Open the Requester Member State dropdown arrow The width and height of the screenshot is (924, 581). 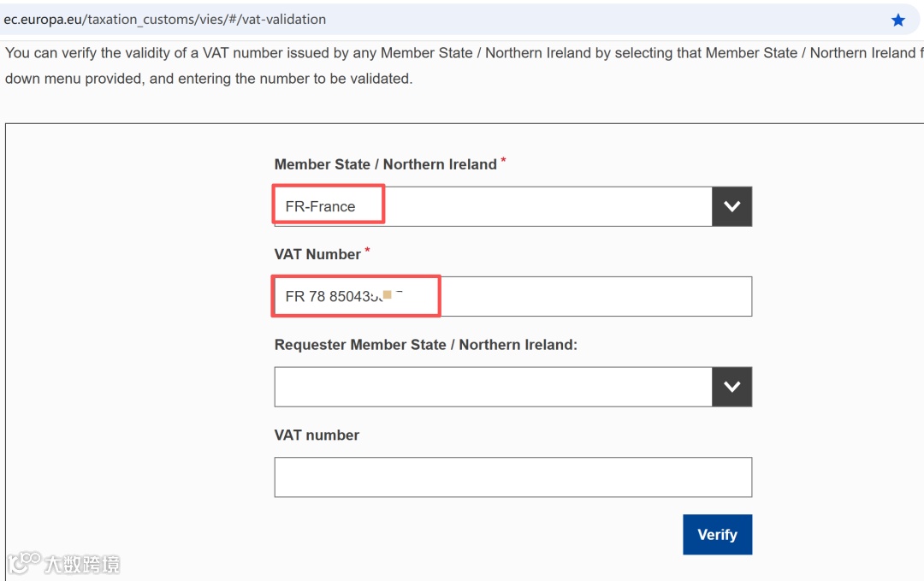click(731, 387)
